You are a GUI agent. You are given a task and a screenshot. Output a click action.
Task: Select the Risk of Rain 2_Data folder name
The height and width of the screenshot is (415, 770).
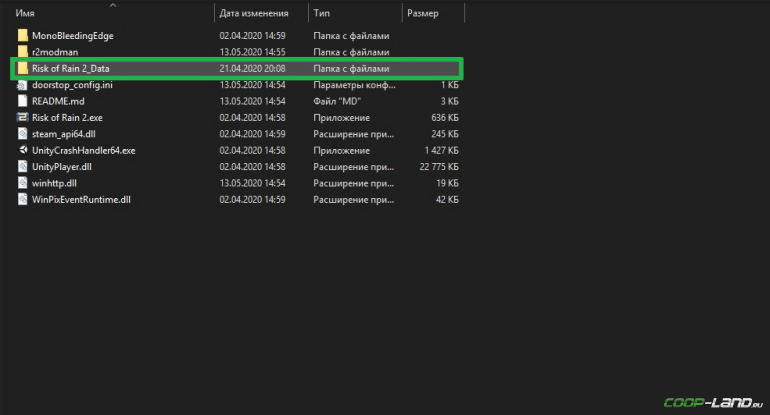click(x=70, y=68)
